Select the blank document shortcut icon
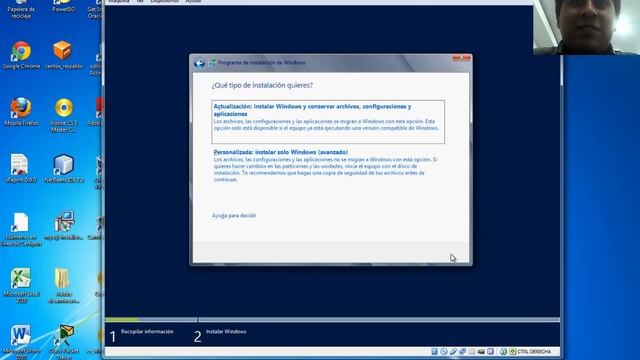The height and width of the screenshot is (360, 640). 20,229
